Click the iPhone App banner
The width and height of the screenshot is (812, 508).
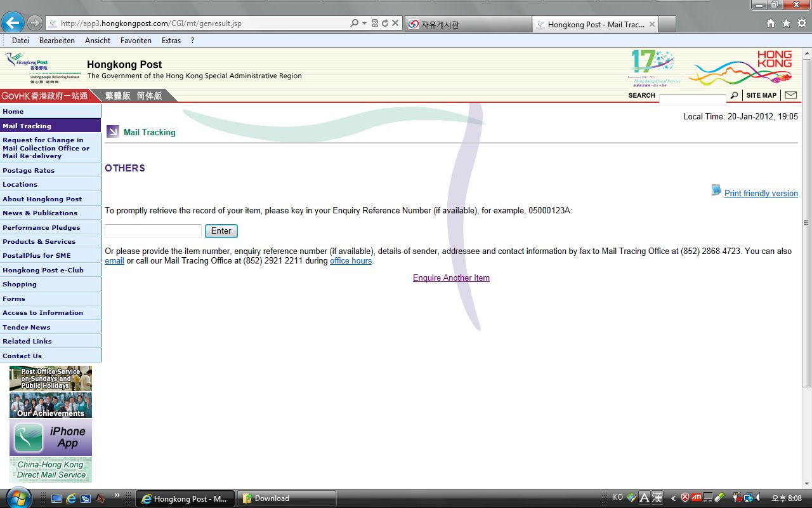coord(51,438)
